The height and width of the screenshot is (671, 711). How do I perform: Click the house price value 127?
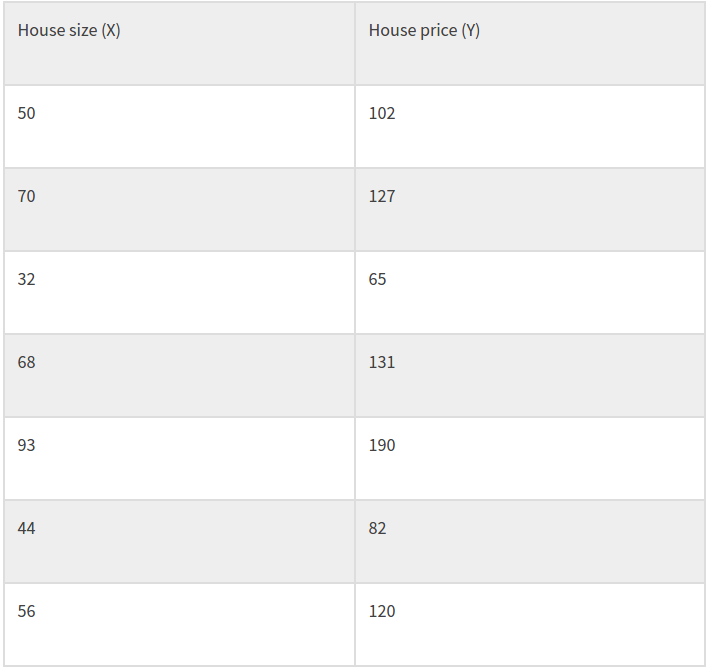pos(382,197)
